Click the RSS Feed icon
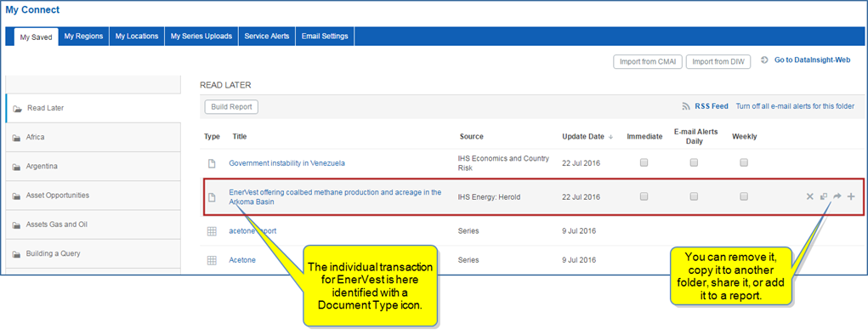 tap(686, 106)
